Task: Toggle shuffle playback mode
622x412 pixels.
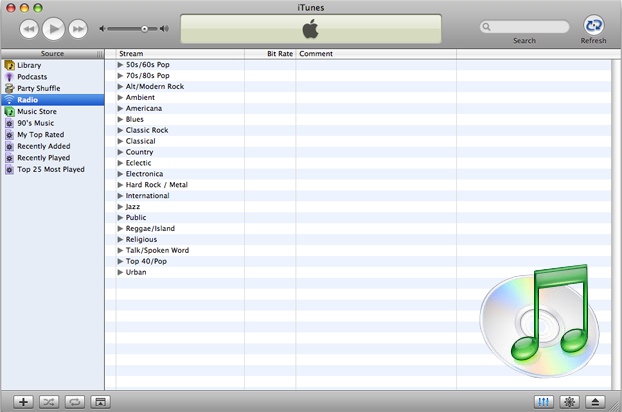Action: point(49,401)
